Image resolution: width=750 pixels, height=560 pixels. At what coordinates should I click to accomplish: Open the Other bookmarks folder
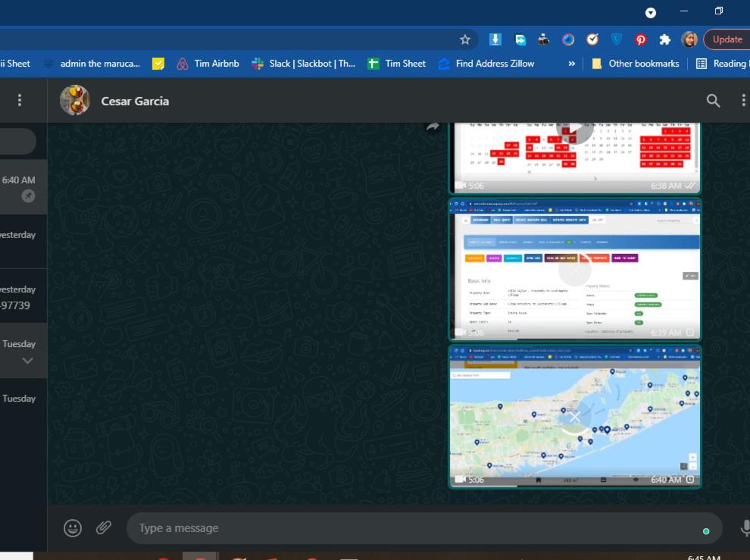point(635,64)
